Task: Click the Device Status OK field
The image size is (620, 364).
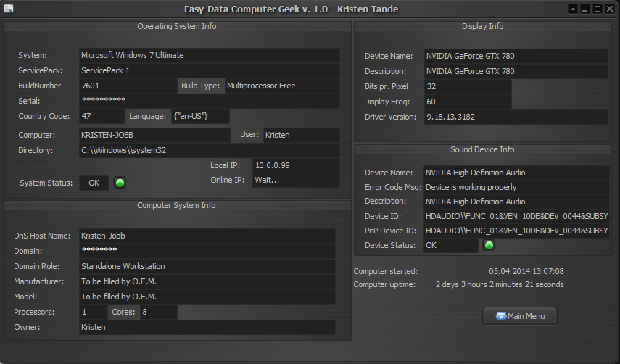Action: coord(451,245)
